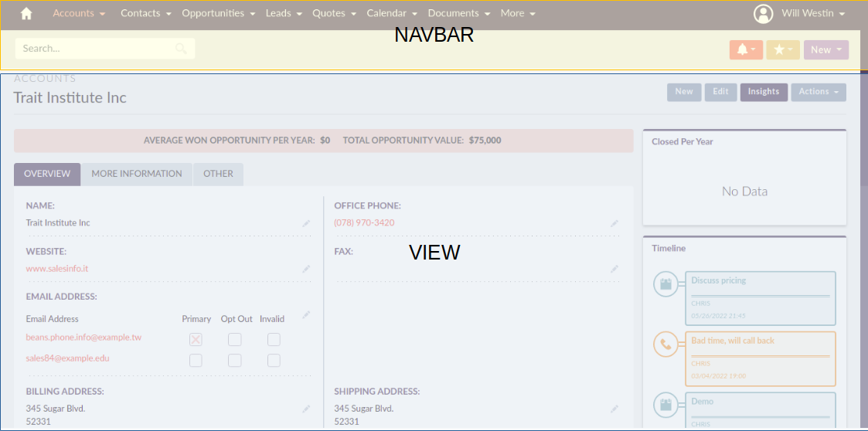
Task: Toggle Primary checkbox for beans.phone.info email
Action: (x=196, y=339)
